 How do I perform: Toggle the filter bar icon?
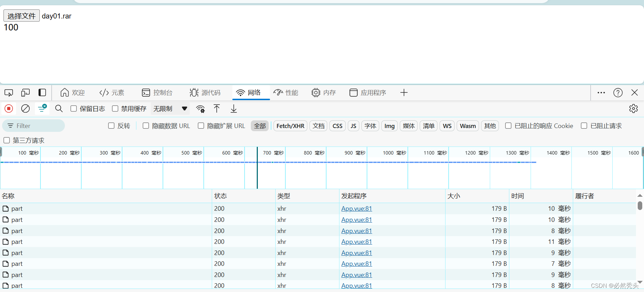[x=42, y=108]
